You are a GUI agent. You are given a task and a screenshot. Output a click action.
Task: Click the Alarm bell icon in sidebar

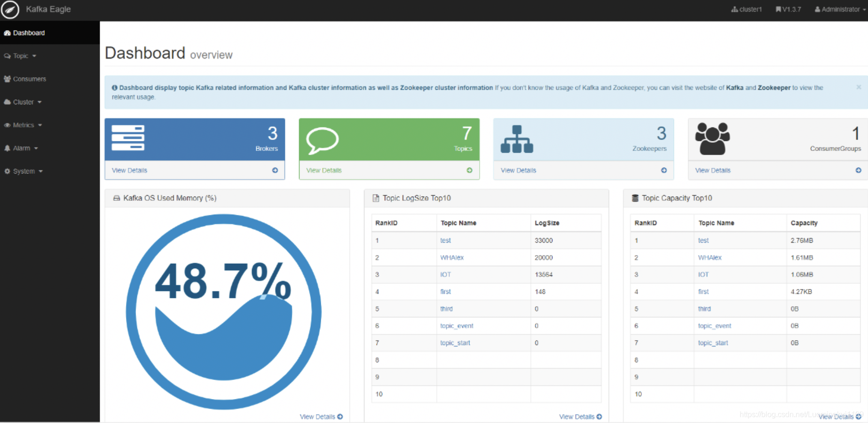click(7, 148)
